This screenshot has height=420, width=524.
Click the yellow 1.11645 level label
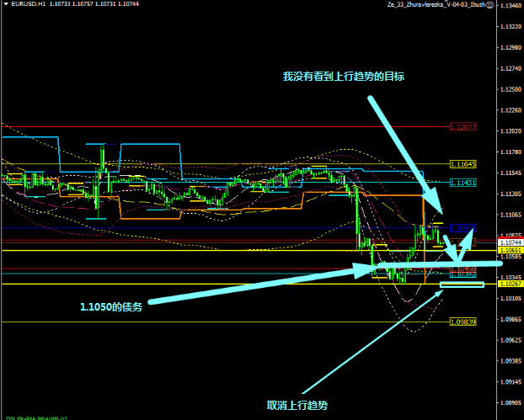(463, 164)
